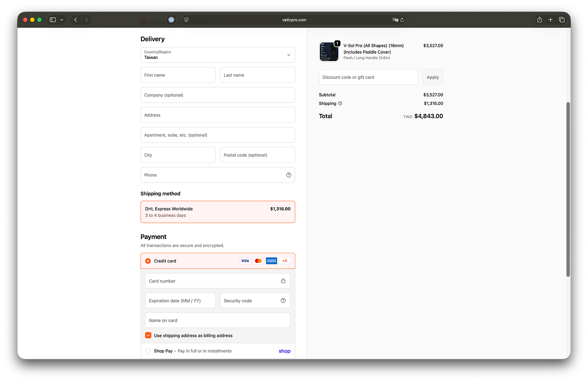The width and height of the screenshot is (588, 382).
Task: Click the Pay in full or in installments text
Action: (x=205, y=351)
